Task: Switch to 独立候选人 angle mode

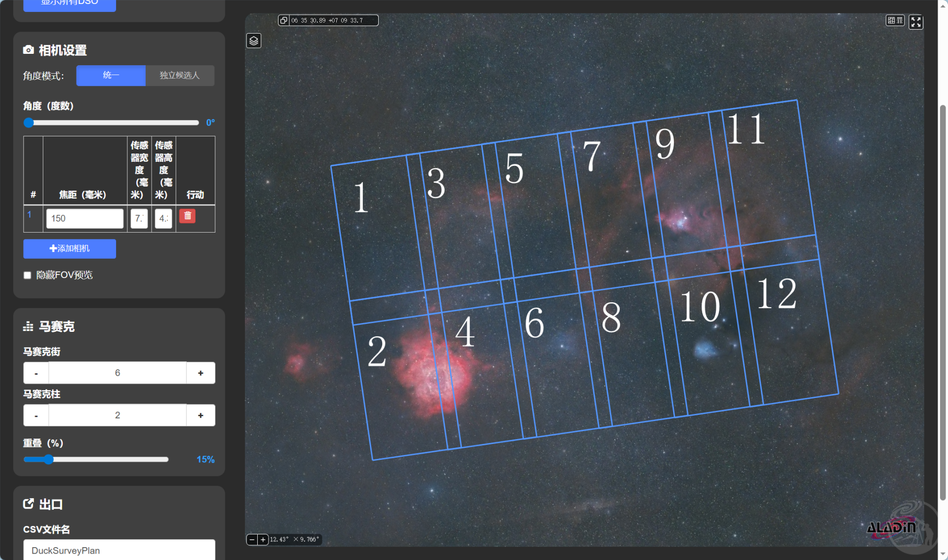Action: [180, 75]
